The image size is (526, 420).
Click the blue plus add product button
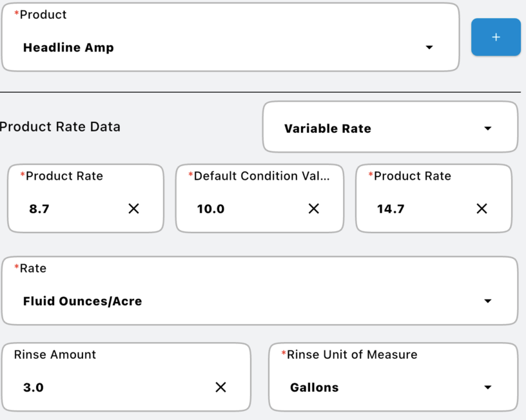click(x=496, y=37)
